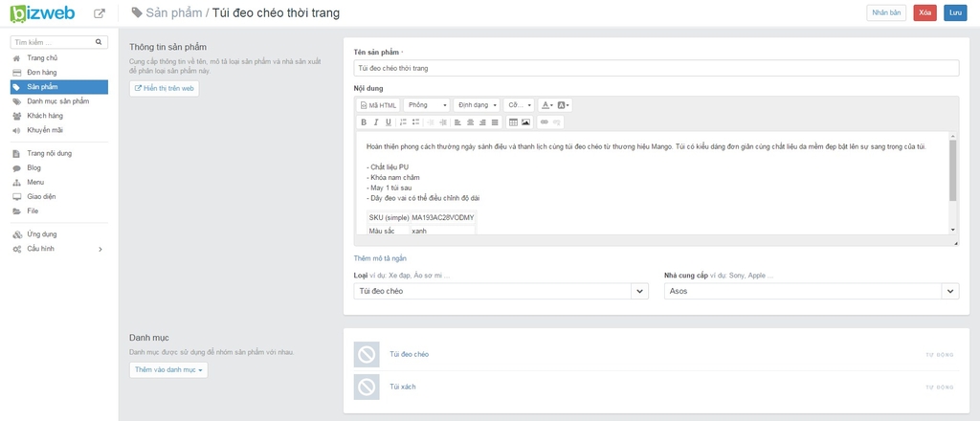Justify the text alignment
Image resolution: width=980 pixels, height=421 pixels.
(495, 122)
